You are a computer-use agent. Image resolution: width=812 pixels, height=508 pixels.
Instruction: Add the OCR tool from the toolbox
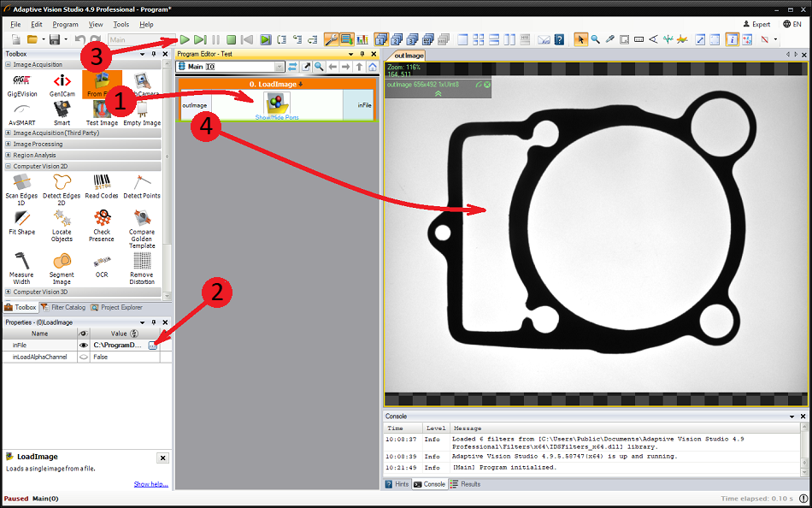[102, 264]
